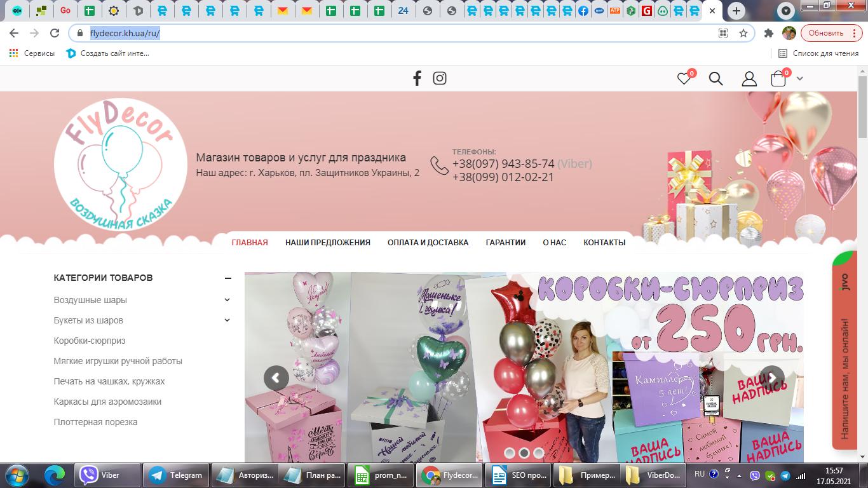Screen dimensions: 868x488
Task: Bookmark this page with the star icon
Action: 743,33
